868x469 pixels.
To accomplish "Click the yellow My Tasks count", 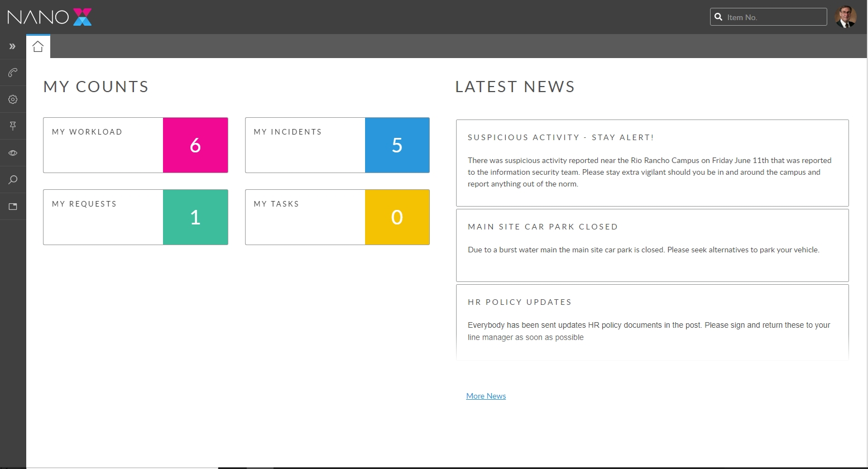I will pos(397,217).
